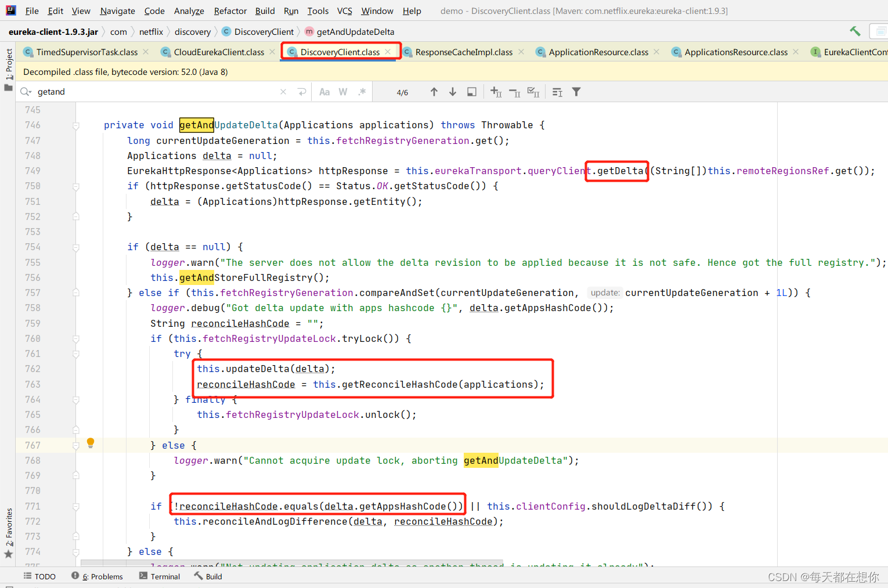Open the Problems tool window
The image size is (888, 588).
click(x=97, y=576)
